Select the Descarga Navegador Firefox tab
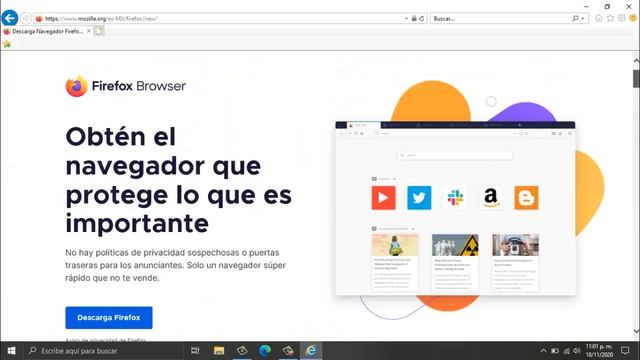 point(47,31)
